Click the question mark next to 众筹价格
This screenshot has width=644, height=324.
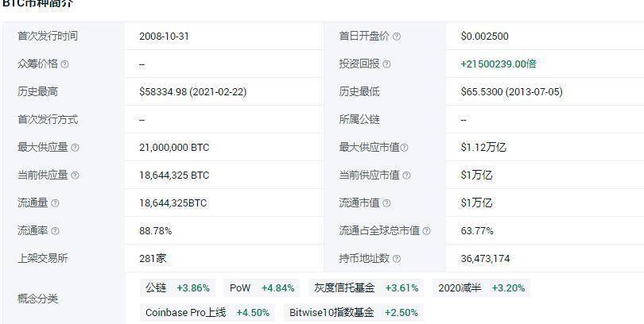pyautogui.click(x=64, y=64)
